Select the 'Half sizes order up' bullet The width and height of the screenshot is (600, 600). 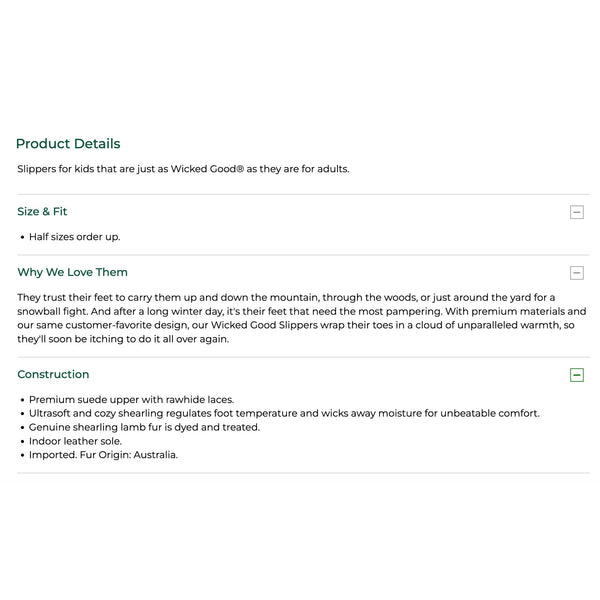pyautogui.click(x=75, y=237)
